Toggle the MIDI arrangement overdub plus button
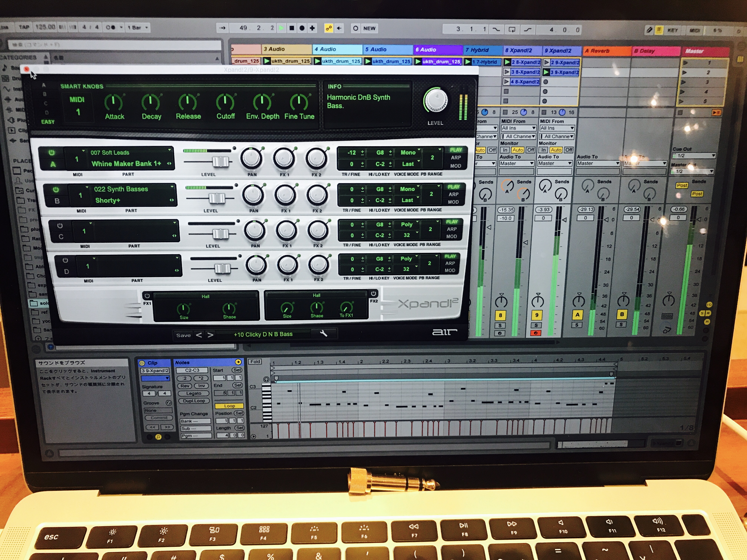Image resolution: width=747 pixels, height=560 pixels. [312, 28]
